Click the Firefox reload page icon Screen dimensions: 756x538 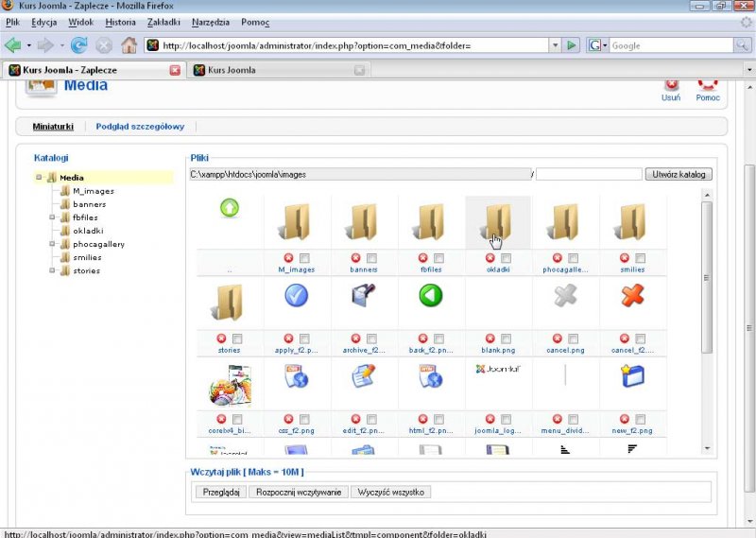coord(79,44)
